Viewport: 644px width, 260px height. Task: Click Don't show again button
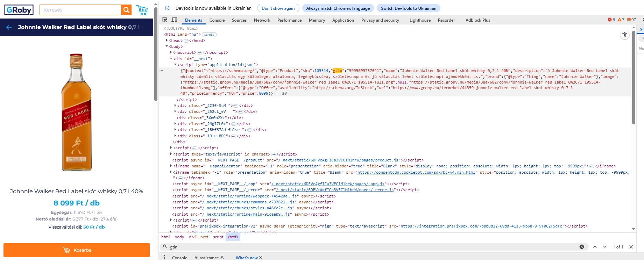pos(278,8)
